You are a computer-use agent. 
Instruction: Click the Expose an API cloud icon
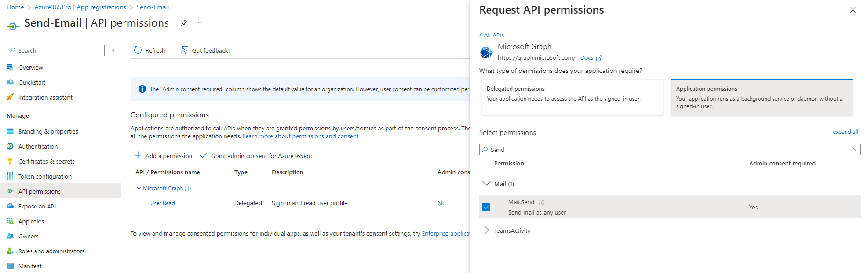pyautogui.click(x=10, y=206)
